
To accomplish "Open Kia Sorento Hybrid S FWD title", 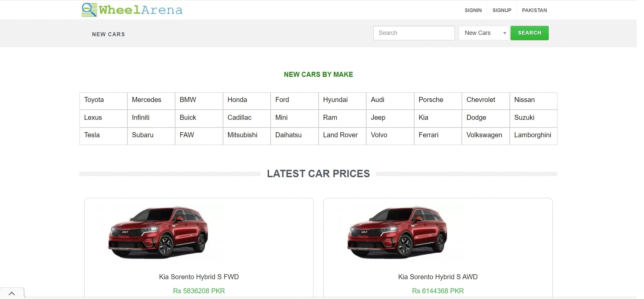I will (199, 277).
